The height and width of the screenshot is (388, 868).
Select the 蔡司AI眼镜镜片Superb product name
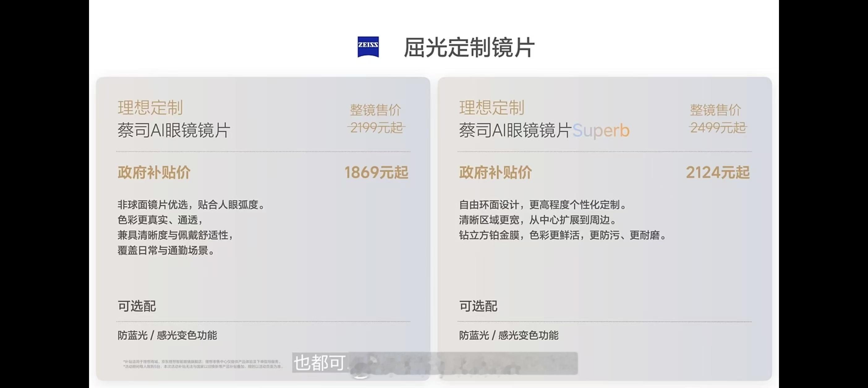tap(544, 130)
